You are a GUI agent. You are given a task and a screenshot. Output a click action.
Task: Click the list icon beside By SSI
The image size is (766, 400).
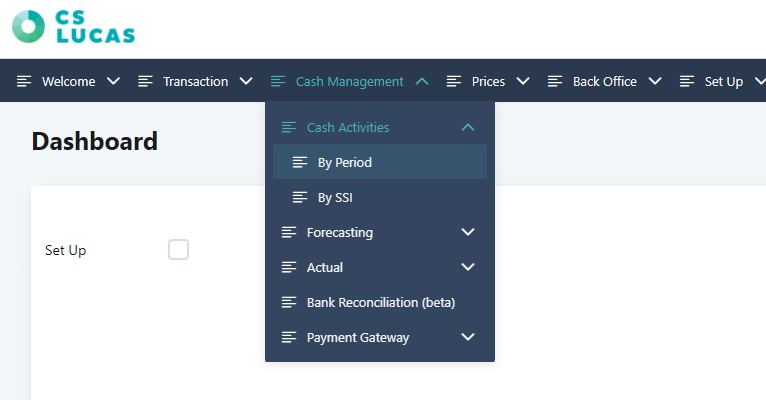tap(300, 198)
